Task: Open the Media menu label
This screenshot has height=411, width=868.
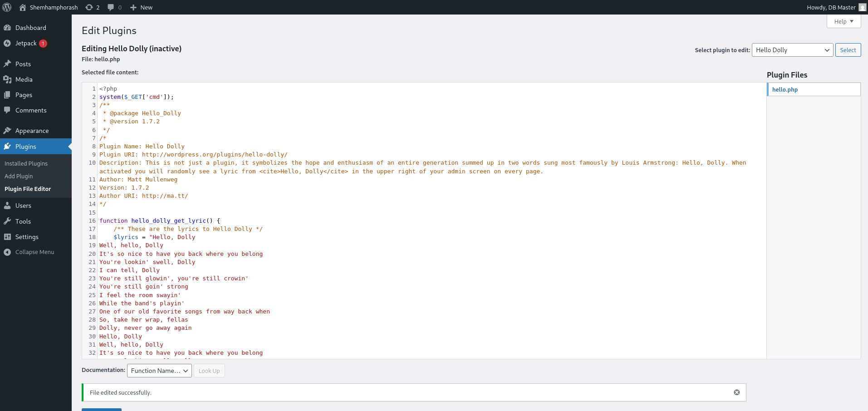Action: tap(24, 79)
